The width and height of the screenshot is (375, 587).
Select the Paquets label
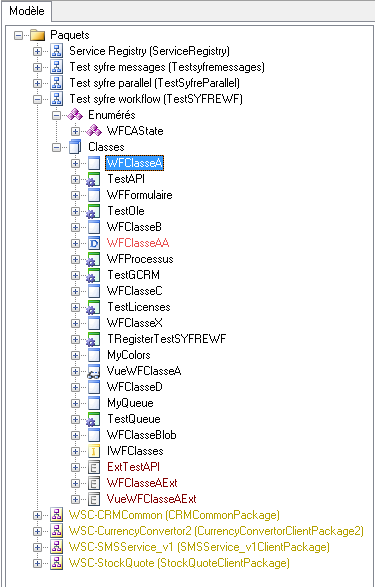pyautogui.click(x=70, y=35)
